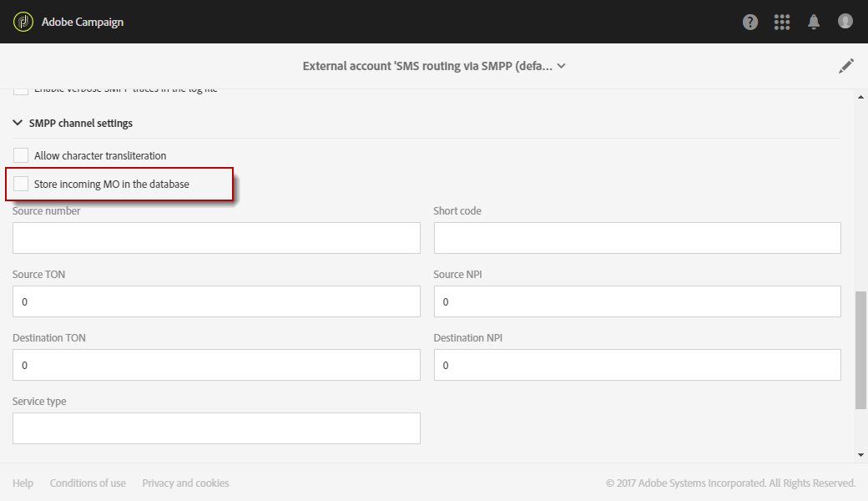Open the Conditions of use link

coord(88,483)
